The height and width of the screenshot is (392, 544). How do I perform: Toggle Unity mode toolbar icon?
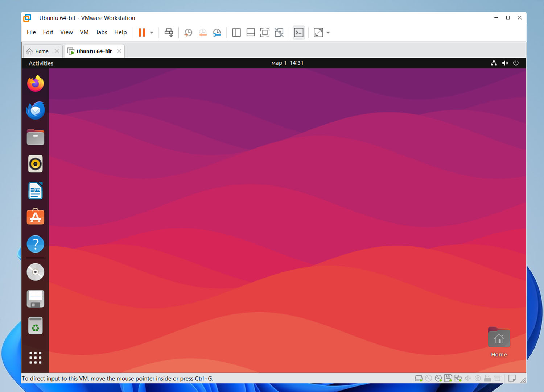point(279,33)
